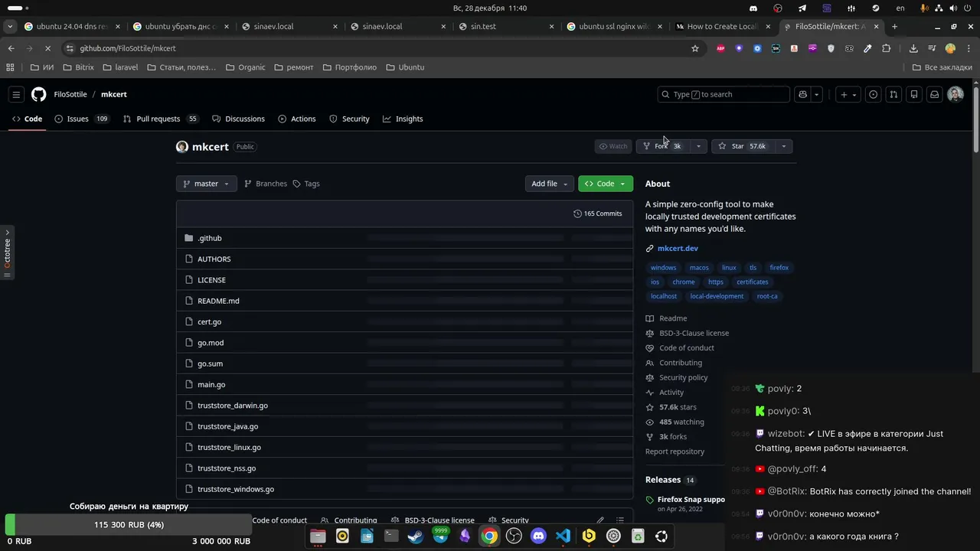Viewport: 980px width, 551px height.
Task: Open Terminal from dock
Action: [x=391, y=536]
